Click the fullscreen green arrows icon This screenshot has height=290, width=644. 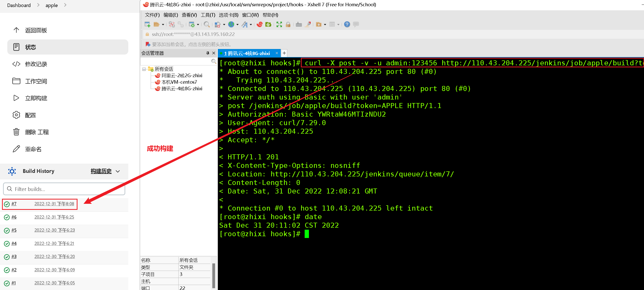click(x=279, y=24)
